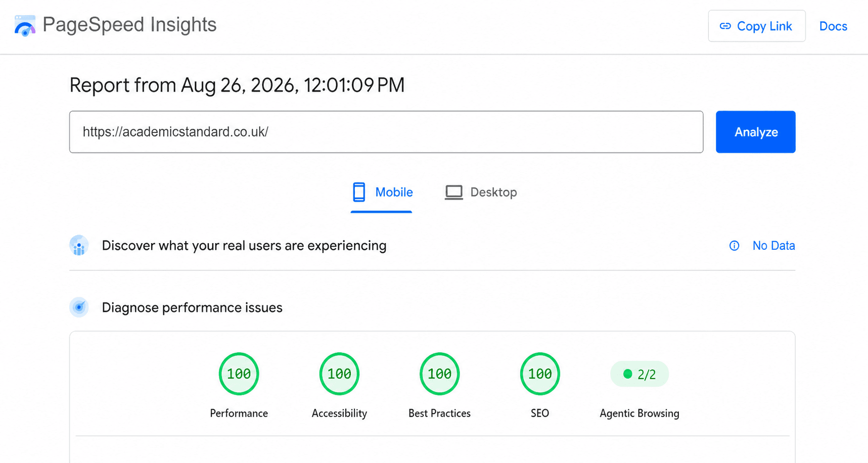Click the Agentic Browsing label
This screenshot has height=463, width=868.
pos(639,413)
